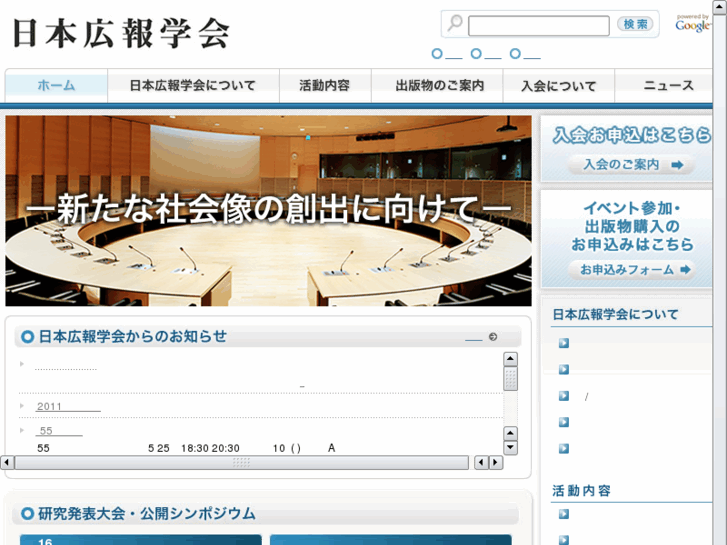Image resolution: width=727 pixels, height=545 pixels.
Task: Click the 入会のご案内 button
Action: pyautogui.click(x=631, y=165)
